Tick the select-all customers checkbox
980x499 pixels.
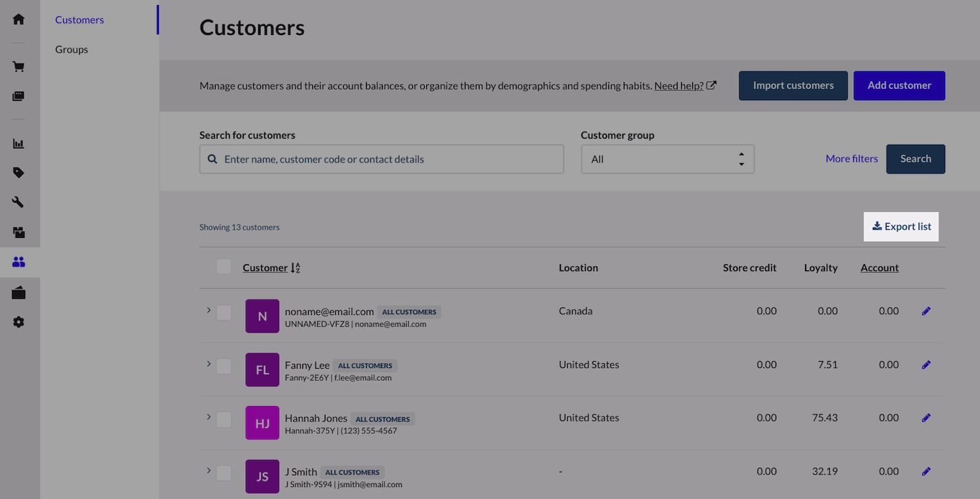224,267
